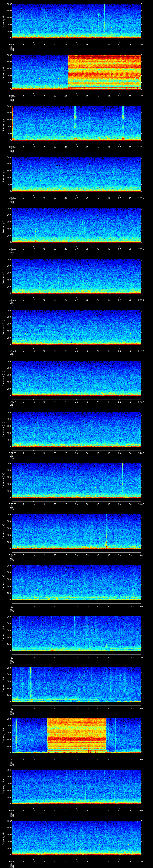The height and width of the screenshot is (868, 153).
Task: Select the spectrogram panel starting 18:20:00
Action: pyautogui.click(x=76, y=327)
